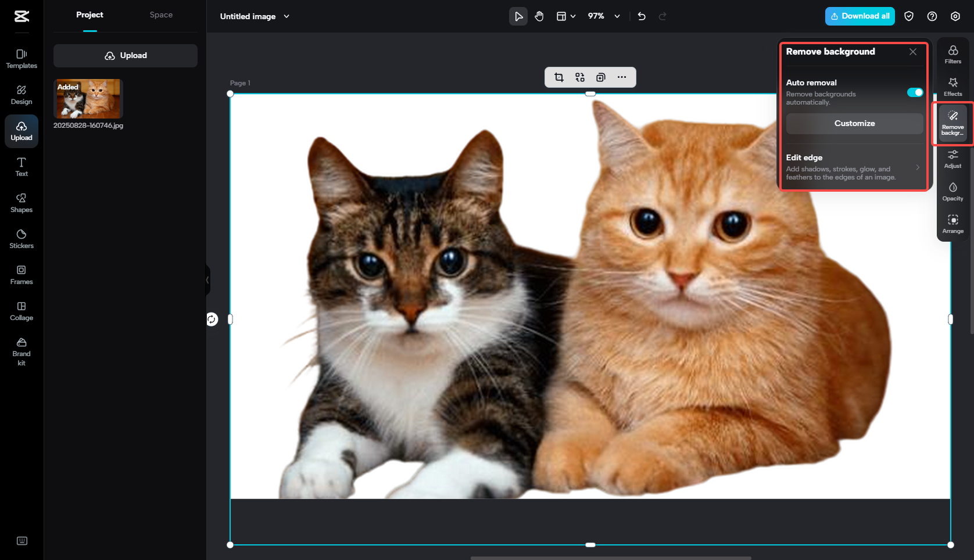
Task: Open the Text panel in the sidebar
Action: 21,167
